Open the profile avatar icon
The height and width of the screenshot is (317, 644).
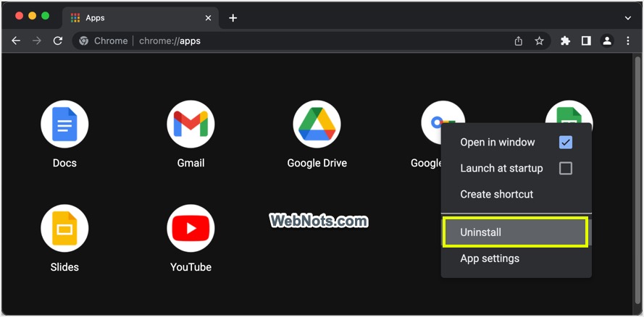pyautogui.click(x=607, y=41)
